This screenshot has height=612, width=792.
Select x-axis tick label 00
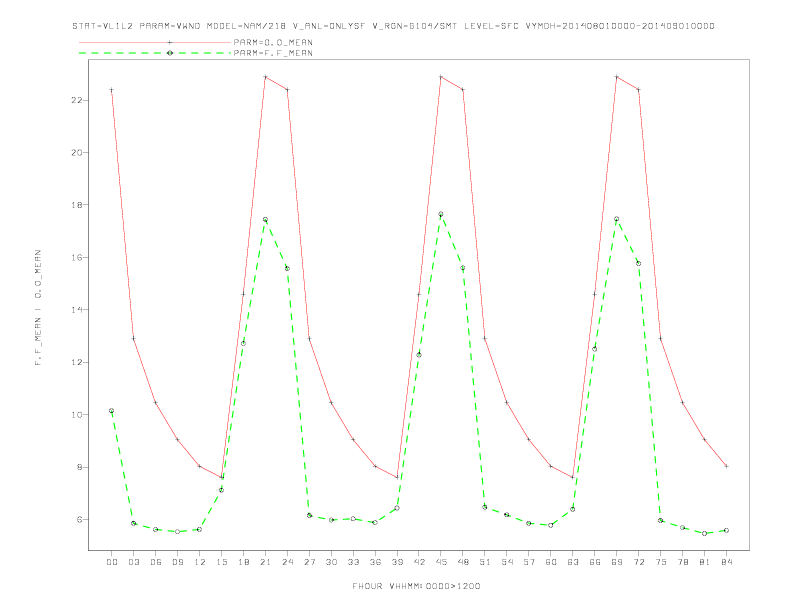[x=112, y=562]
